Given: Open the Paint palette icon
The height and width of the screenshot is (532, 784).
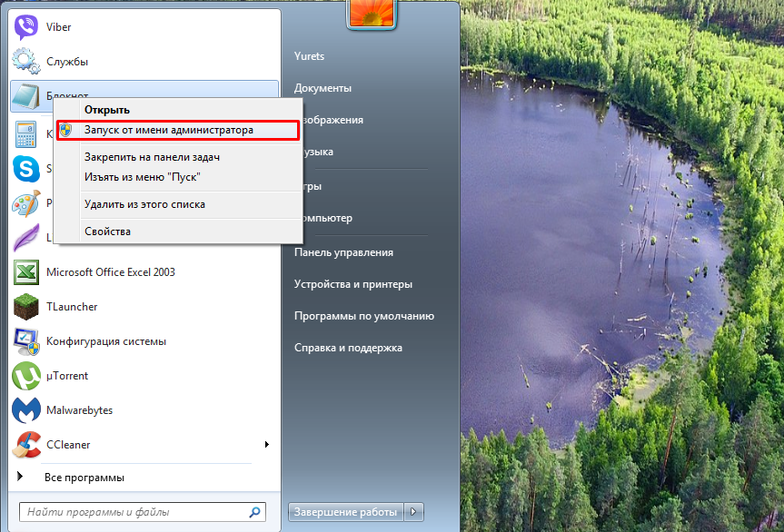Looking at the screenshot, I should tap(26, 203).
